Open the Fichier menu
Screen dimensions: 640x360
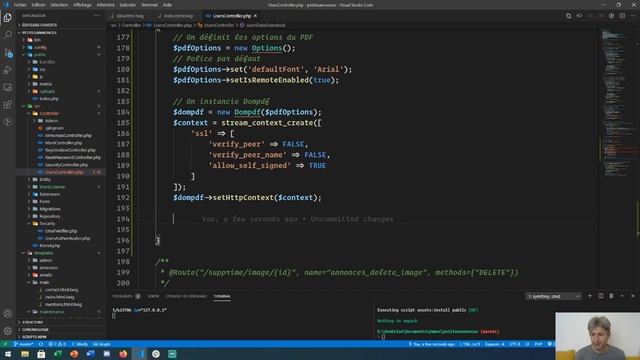[x=20, y=5]
